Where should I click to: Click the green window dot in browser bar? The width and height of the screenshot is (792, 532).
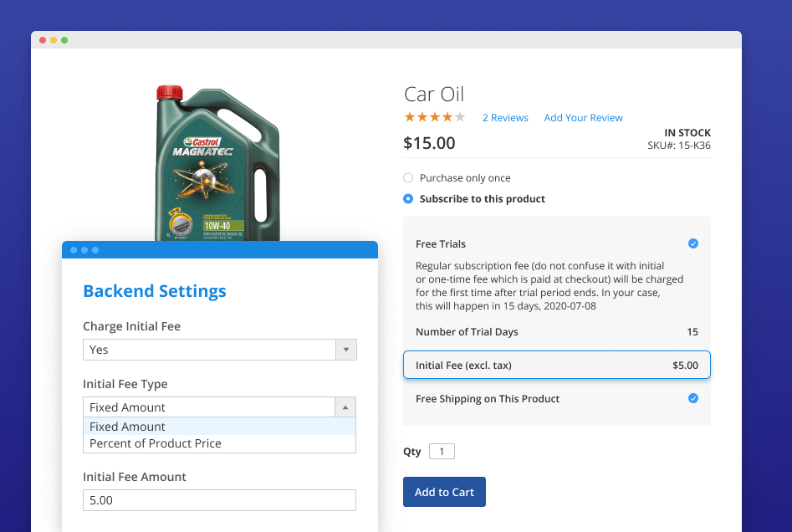coord(64,40)
